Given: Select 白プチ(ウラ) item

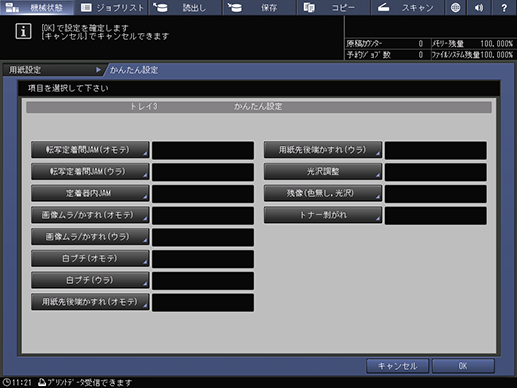Looking at the screenshot, I should coord(90,280).
